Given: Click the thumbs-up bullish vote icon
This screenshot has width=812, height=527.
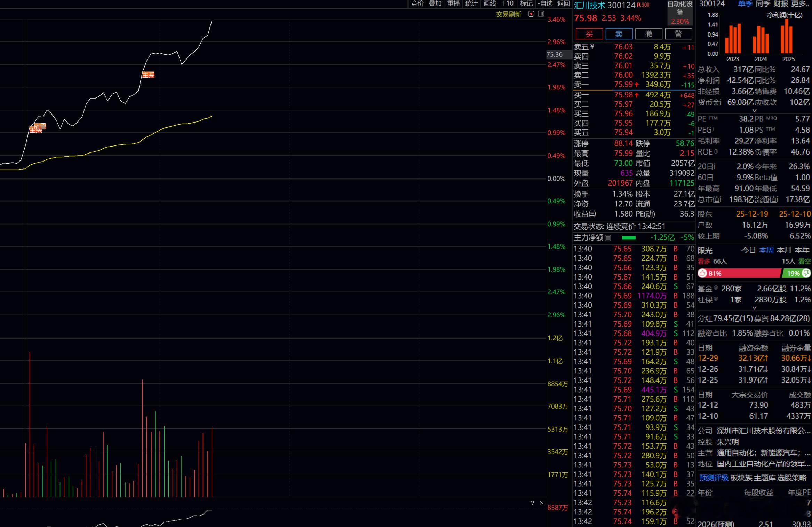Looking at the screenshot, I should pyautogui.click(x=702, y=273).
